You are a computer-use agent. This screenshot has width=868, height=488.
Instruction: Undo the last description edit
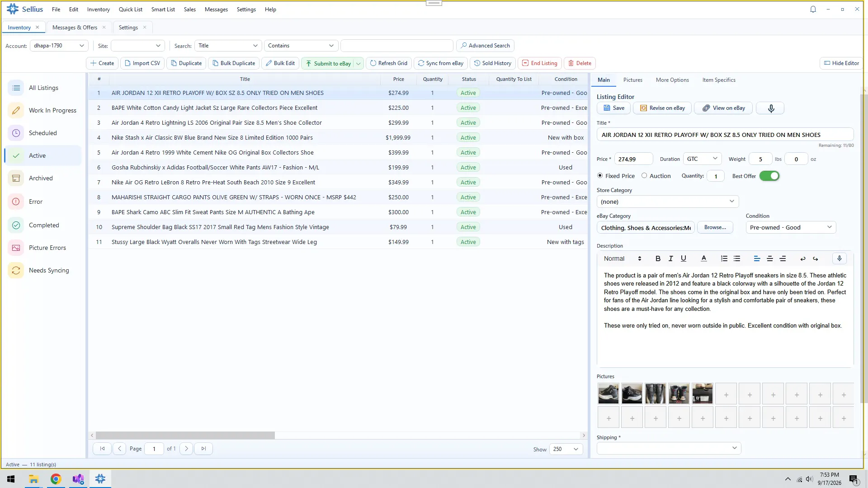click(x=803, y=259)
